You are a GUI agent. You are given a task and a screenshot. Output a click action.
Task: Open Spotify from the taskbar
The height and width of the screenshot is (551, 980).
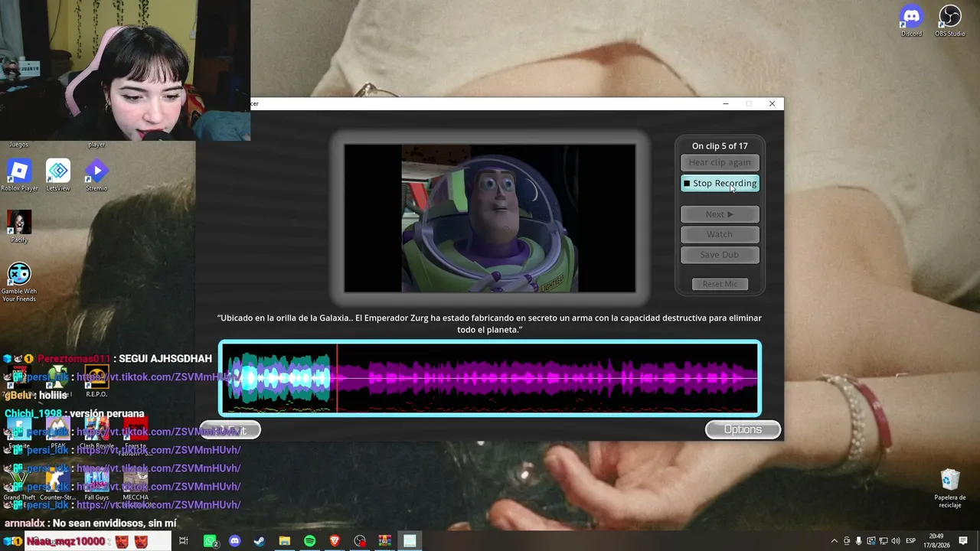coord(309,541)
